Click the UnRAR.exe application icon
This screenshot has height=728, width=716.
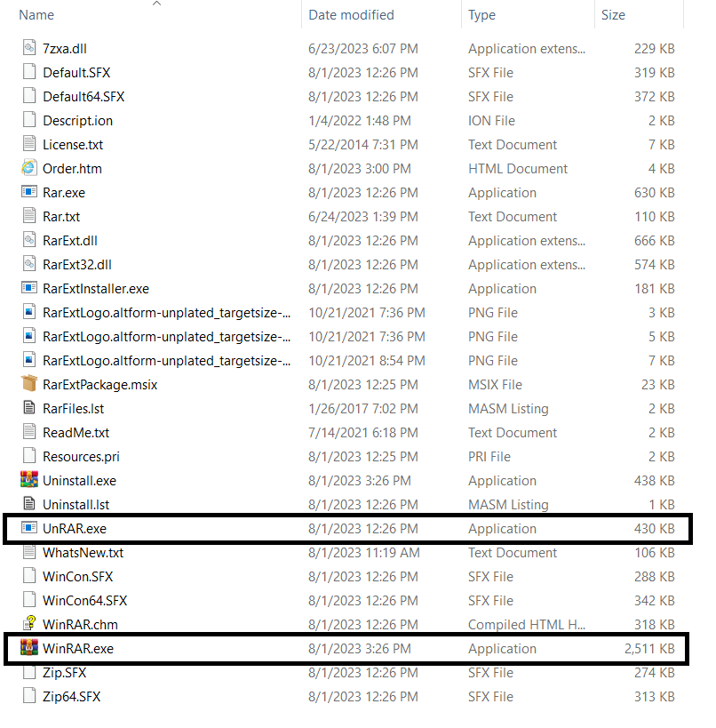click(x=29, y=528)
